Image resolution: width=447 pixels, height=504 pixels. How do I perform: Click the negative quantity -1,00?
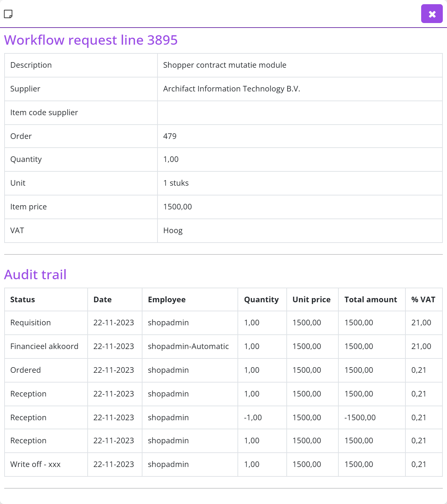253,417
